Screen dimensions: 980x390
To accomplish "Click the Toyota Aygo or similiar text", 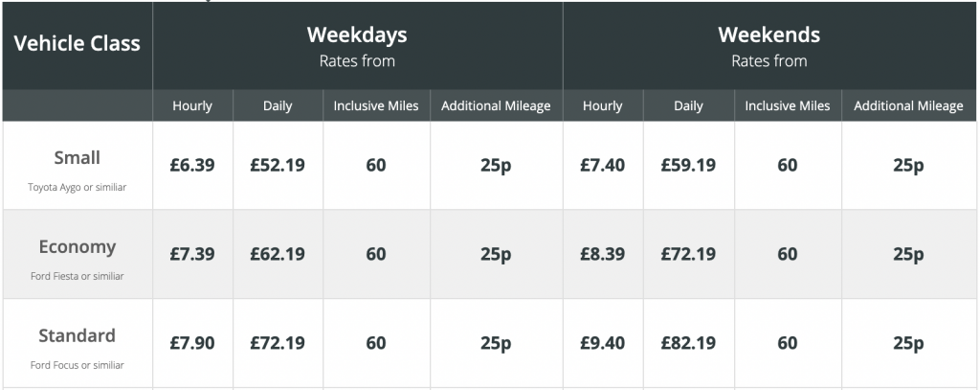I will [x=77, y=187].
